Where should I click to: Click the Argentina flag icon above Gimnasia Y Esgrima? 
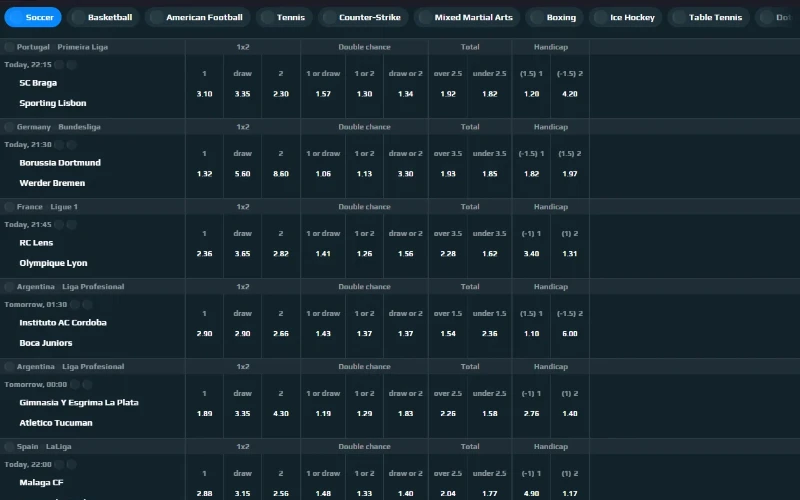[x=9, y=367]
